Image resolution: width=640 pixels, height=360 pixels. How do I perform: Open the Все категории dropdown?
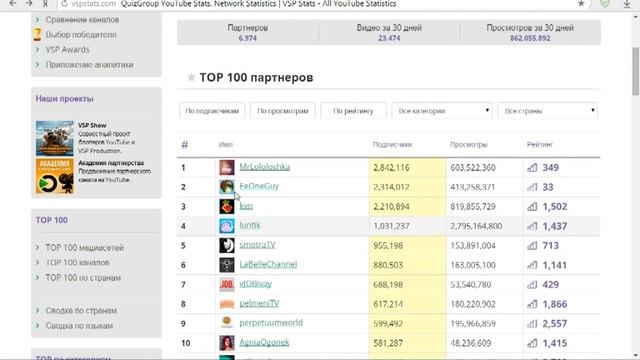[x=442, y=111]
